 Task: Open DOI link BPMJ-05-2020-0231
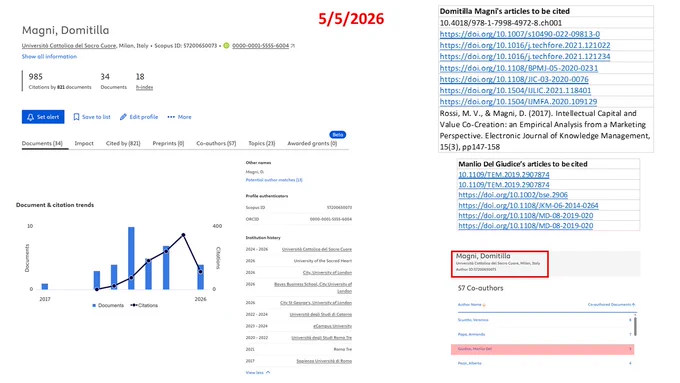tap(519, 68)
